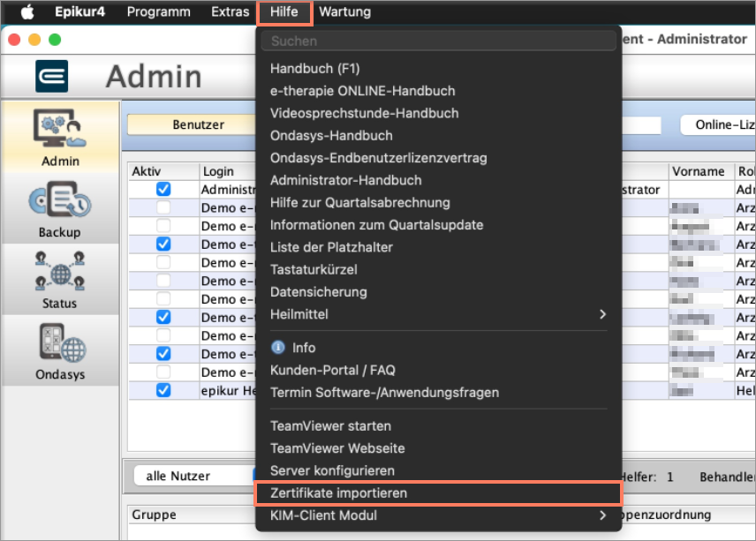
Task: Open the Backup section icon
Action: pos(60,200)
